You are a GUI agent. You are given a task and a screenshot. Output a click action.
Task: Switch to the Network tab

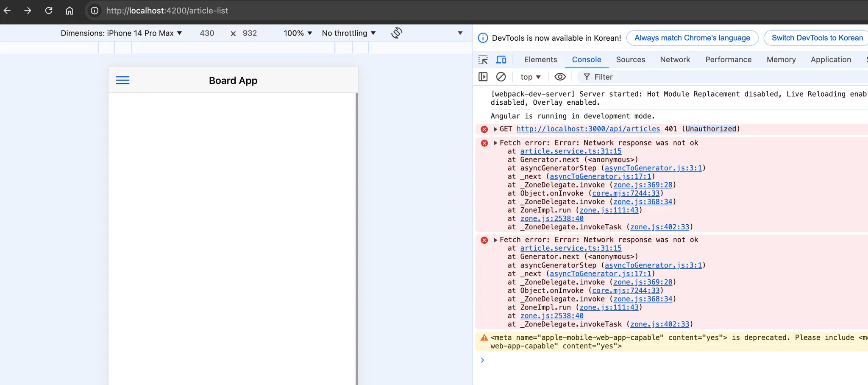coord(675,60)
